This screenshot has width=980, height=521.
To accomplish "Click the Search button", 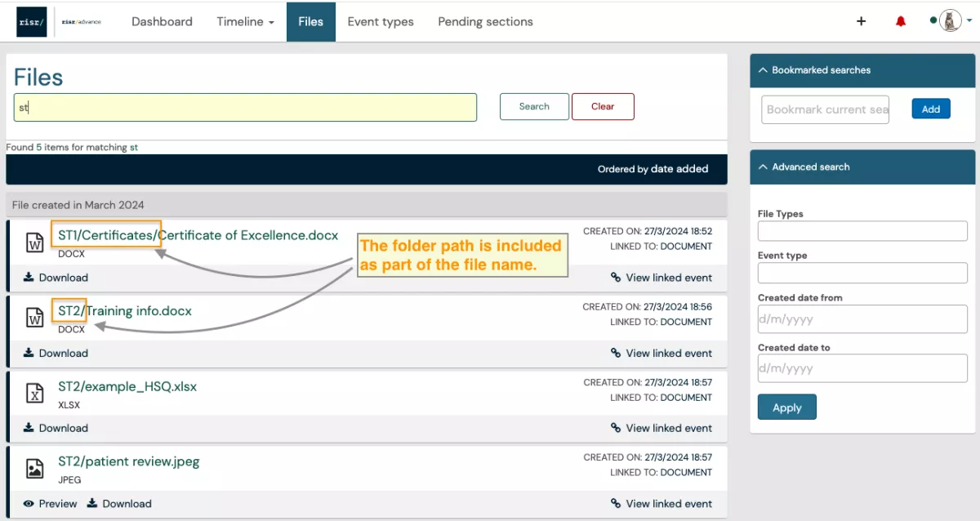I will (x=533, y=106).
